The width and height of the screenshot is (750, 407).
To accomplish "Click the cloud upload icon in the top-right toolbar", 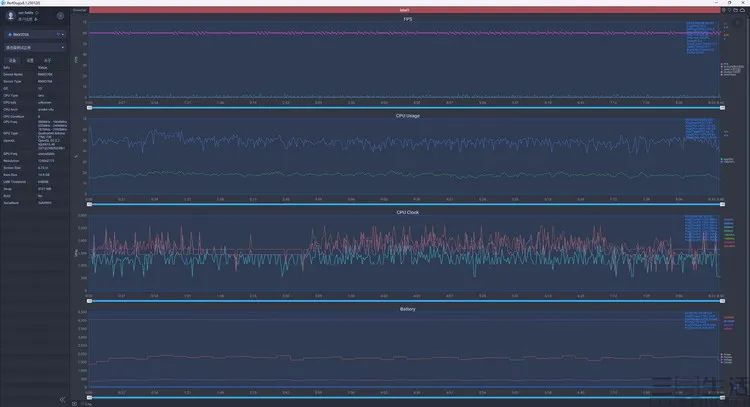I will point(742,10).
